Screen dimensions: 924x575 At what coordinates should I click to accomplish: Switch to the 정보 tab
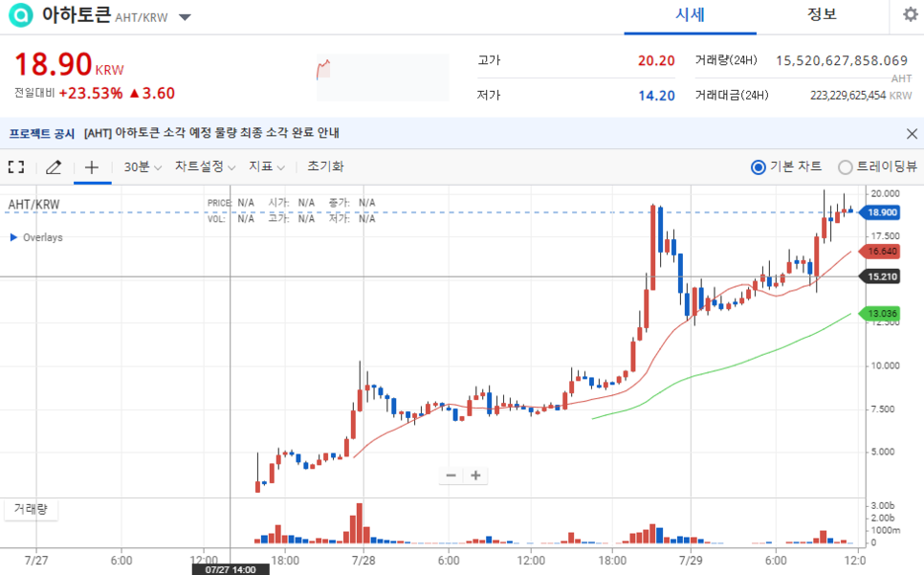click(x=822, y=15)
